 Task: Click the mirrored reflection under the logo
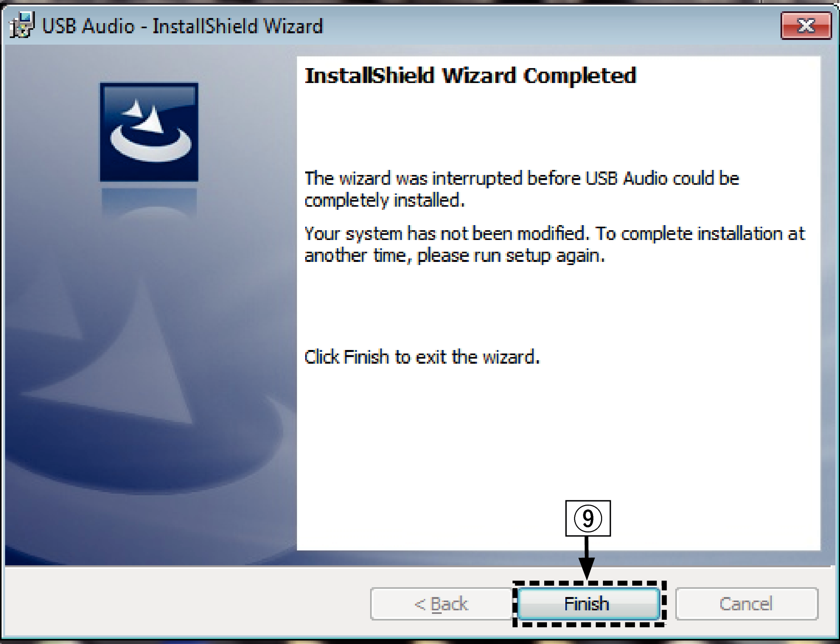pos(149,204)
